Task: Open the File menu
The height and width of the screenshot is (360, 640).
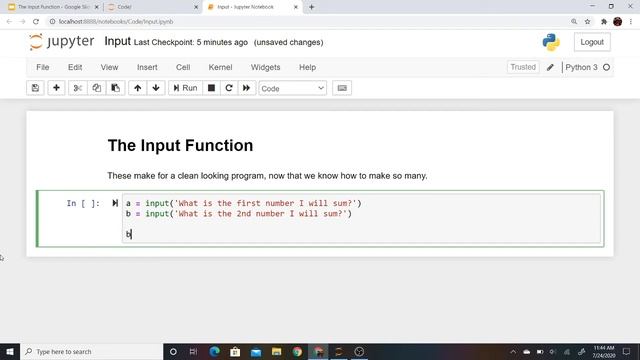Action: [43, 67]
